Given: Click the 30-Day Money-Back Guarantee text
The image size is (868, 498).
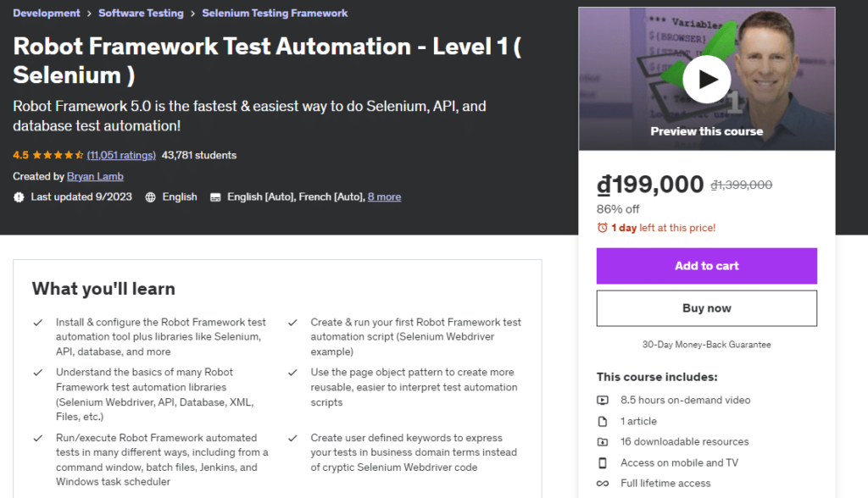Looking at the screenshot, I should [x=706, y=344].
